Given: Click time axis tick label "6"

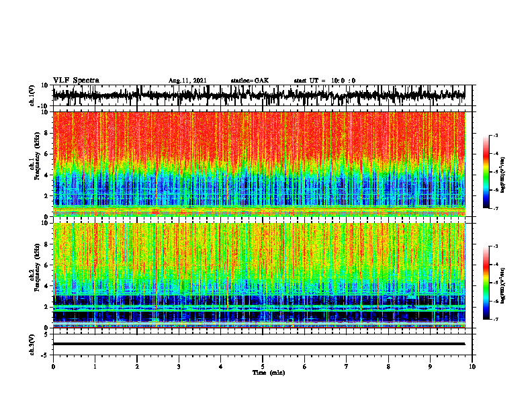Looking at the screenshot, I should pos(305,367).
